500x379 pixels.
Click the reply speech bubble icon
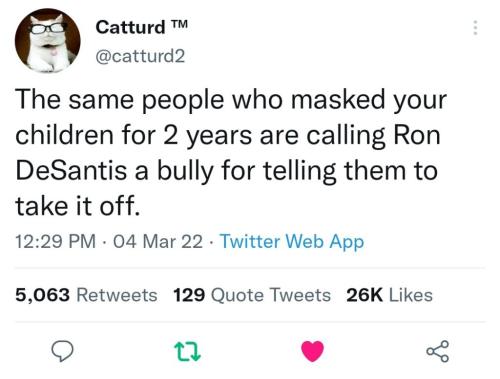(62, 351)
